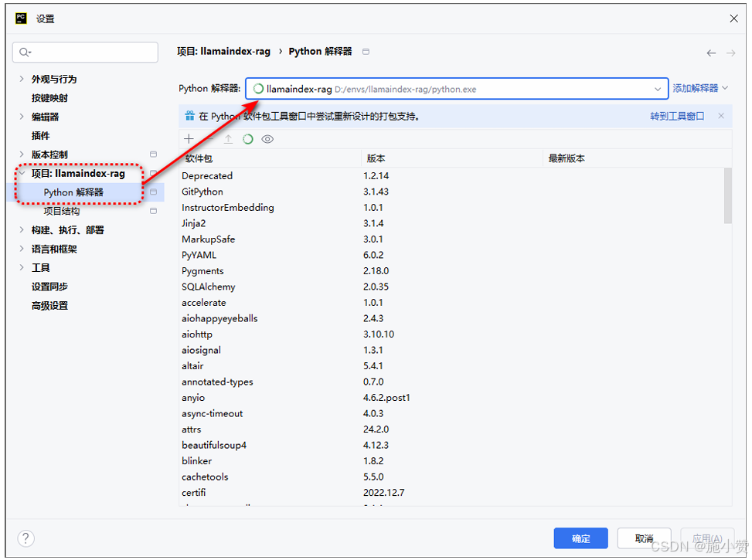The height and width of the screenshot is (560, 752).
Task: Click the 确定 button
Action: 580,538
